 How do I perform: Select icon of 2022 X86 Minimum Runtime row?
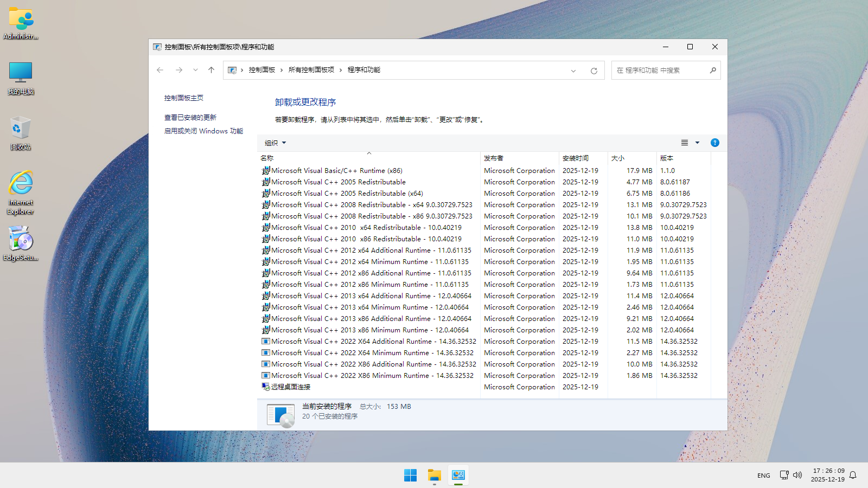[266, 375]
